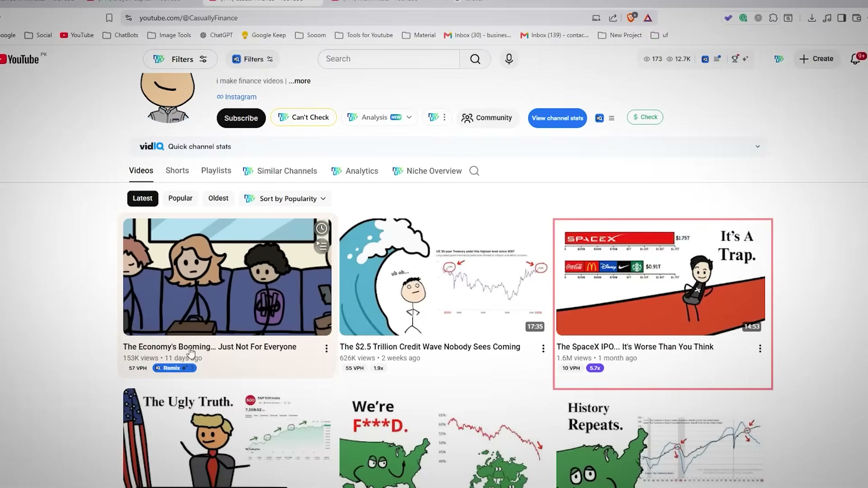The width and height of the screenshot is (868, 488).
Task: Click the browser address bar URL
Action: click(189, 18)
